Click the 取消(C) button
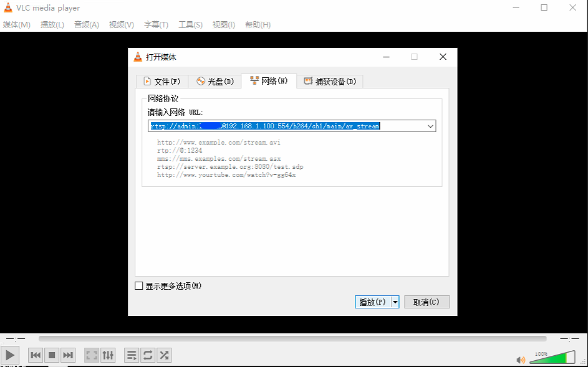The width and height of the screenshot is (588, 367). pyautogui.click(x=427, y=302)
